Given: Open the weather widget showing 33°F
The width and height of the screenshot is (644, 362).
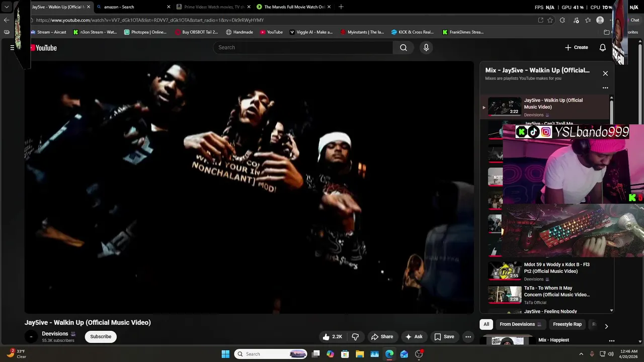Looking at the screenshot, I should (16, 354).
